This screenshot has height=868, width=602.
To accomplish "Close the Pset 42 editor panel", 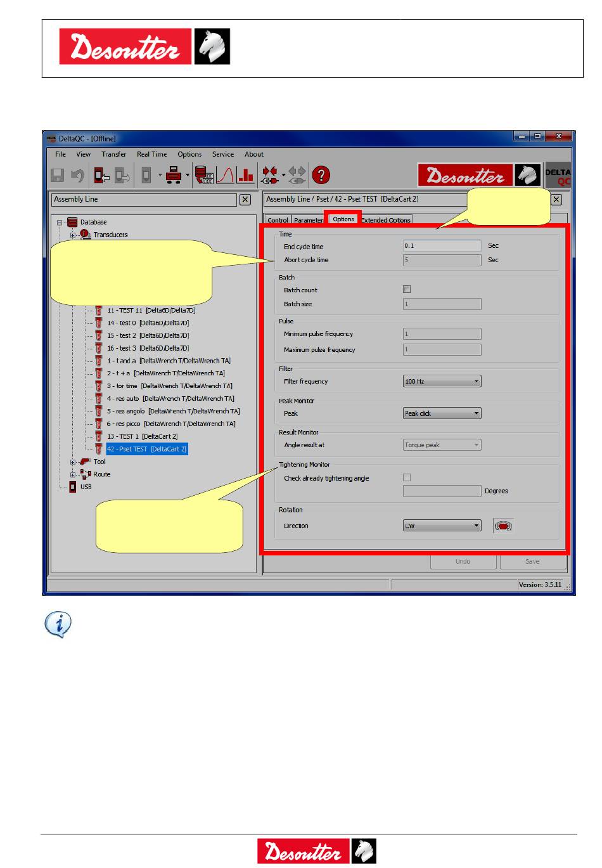I will coord(556,200).
